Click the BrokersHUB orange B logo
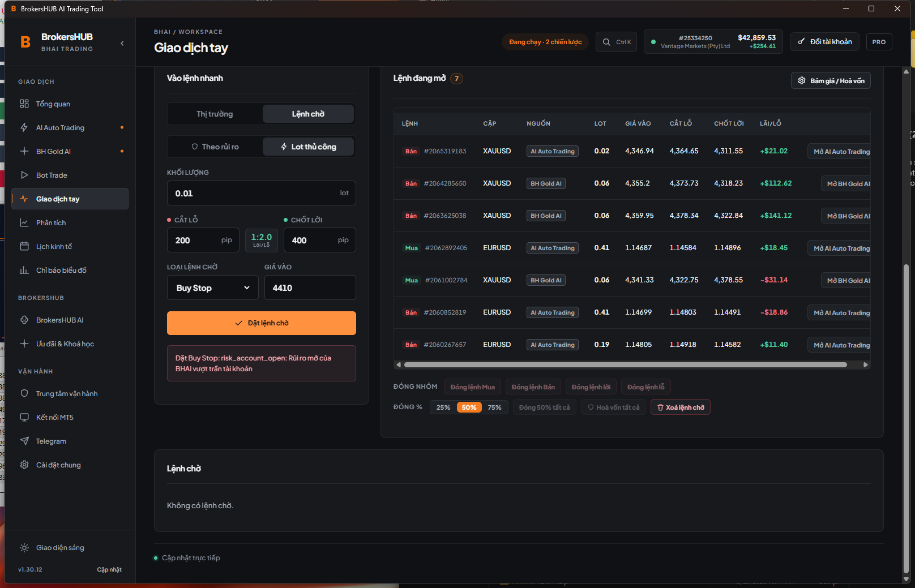Viewport: 915px width, 588px height. click(x=25, y=42)
